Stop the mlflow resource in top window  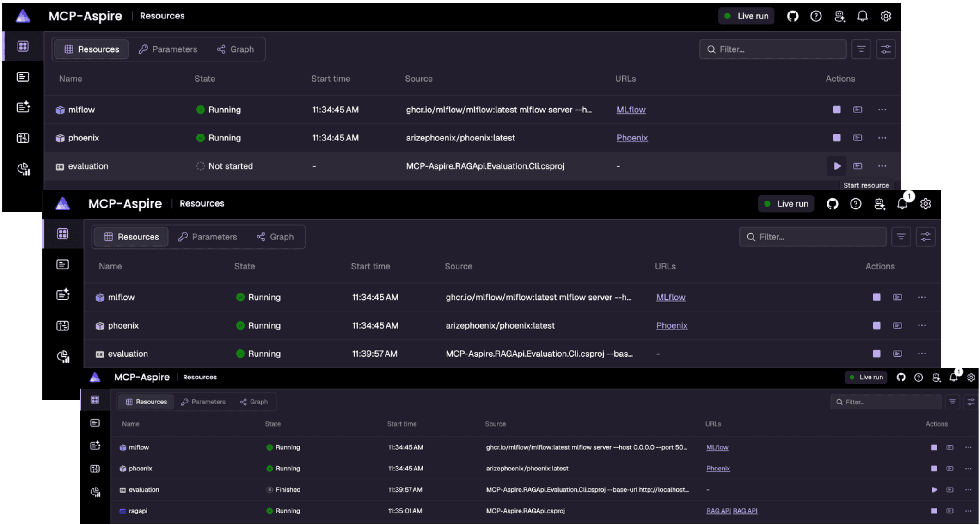coord(837,110)
